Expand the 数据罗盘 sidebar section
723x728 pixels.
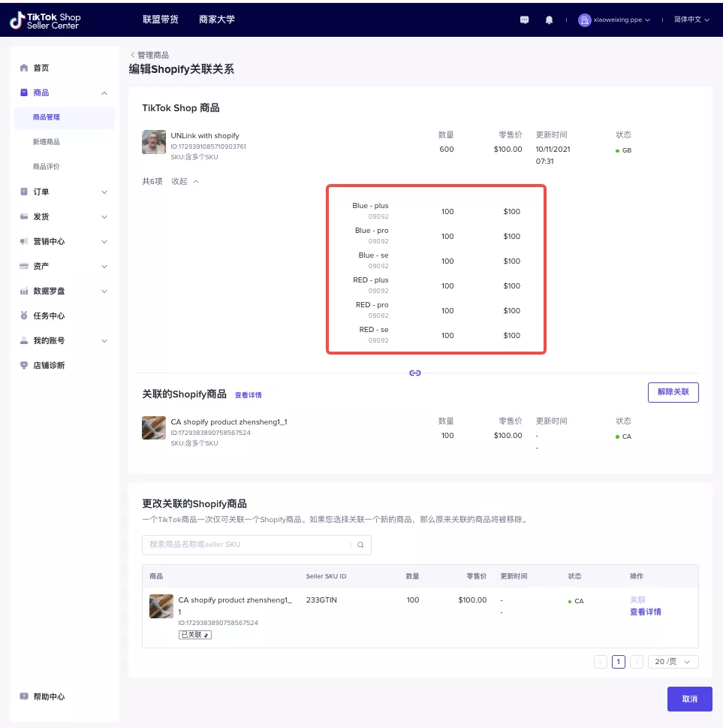coord(104,292)
